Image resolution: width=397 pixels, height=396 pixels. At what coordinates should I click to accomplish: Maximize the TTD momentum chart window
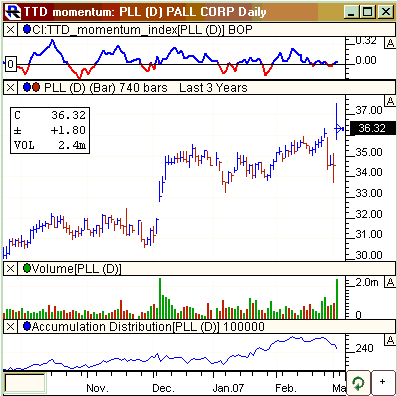[367, 12]
